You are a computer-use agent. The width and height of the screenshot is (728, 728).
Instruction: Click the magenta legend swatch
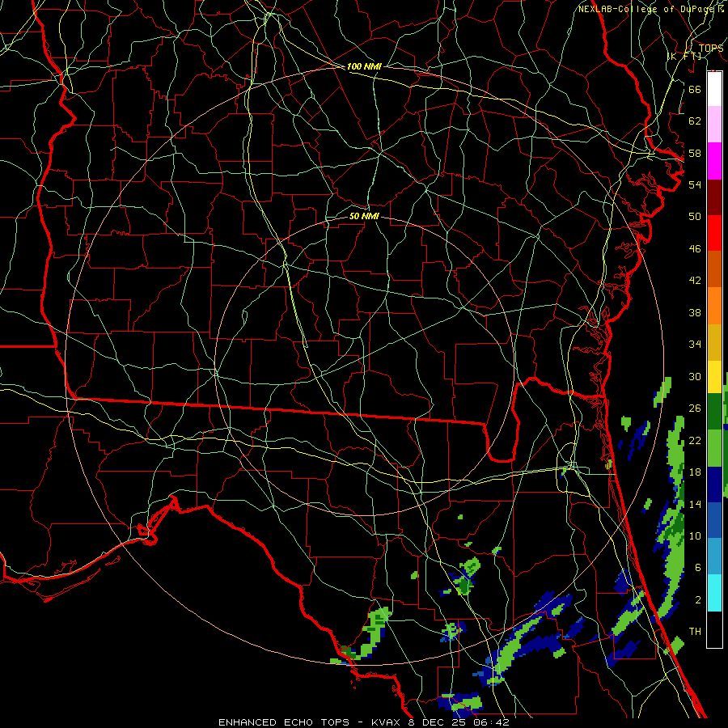(x=714, y=161)
